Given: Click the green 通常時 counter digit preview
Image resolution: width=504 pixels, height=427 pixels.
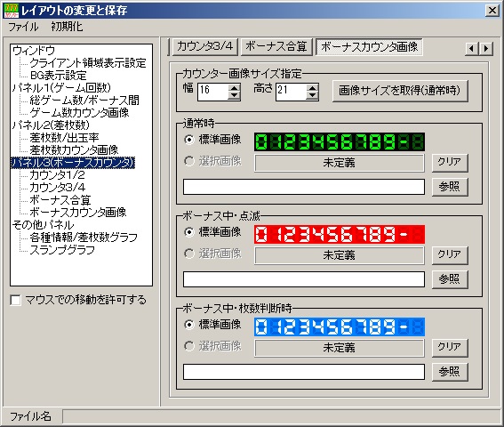Looking at the screenshot, I should click(339, 142).
